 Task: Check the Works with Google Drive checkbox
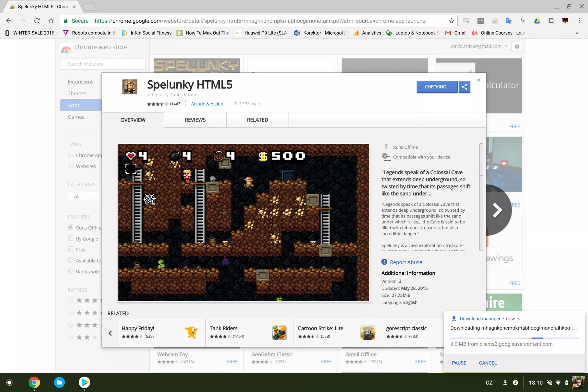click(x=71, y=271)
